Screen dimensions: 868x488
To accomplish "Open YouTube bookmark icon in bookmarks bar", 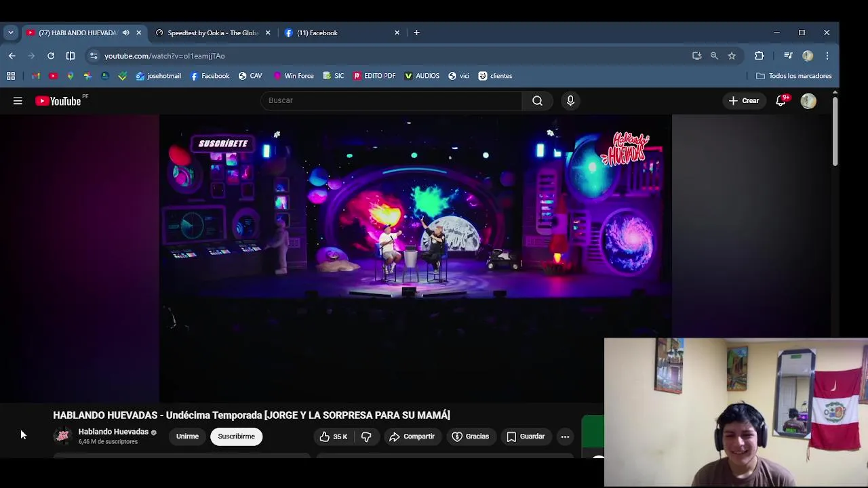I will pos(53,76).
